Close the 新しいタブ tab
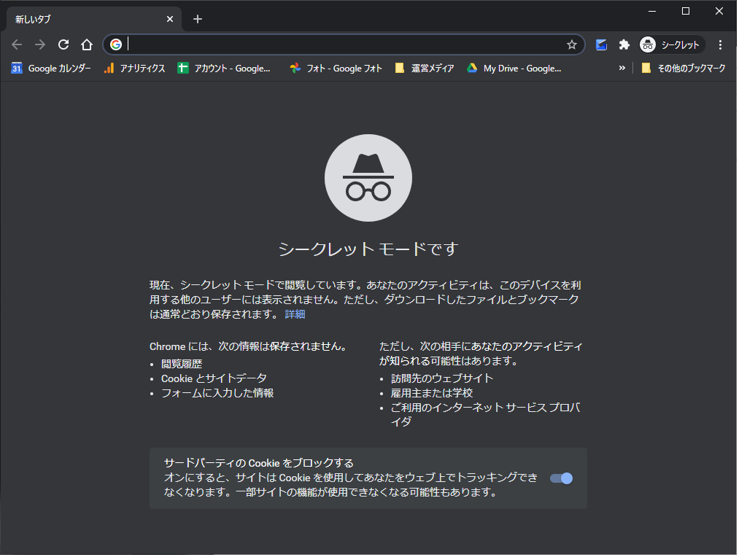747x560 pixels. click(169, 19)
